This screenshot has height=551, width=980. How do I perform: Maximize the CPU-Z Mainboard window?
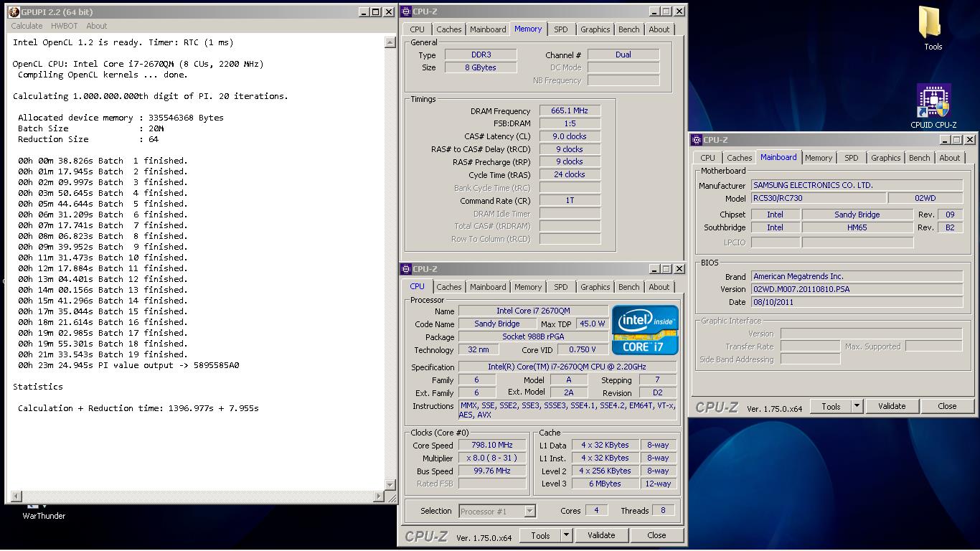957,140
